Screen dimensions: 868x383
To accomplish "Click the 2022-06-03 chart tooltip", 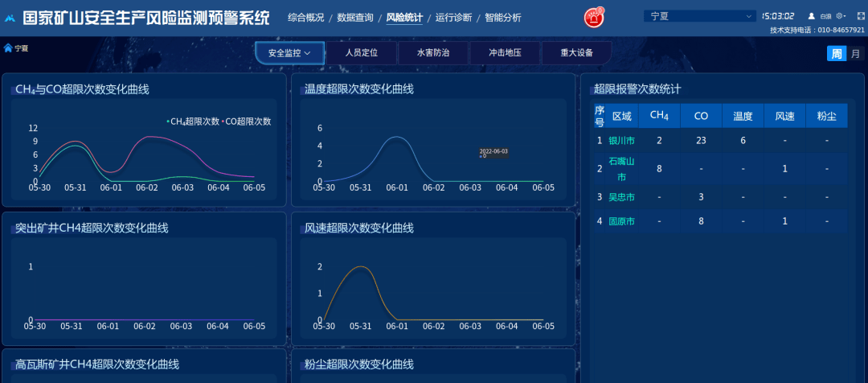I will click(493, 154).
